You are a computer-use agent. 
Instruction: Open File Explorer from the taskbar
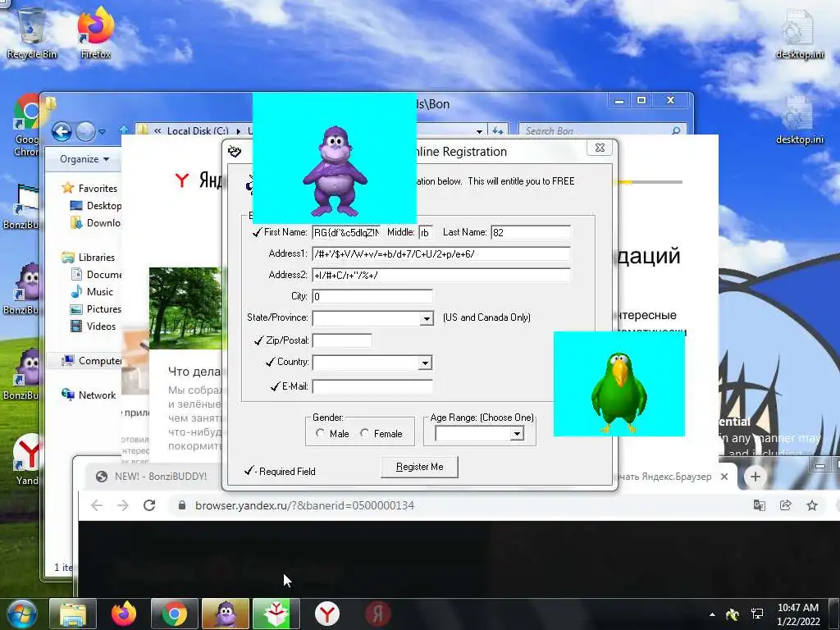pyautogui.click(x=73, y=614)
